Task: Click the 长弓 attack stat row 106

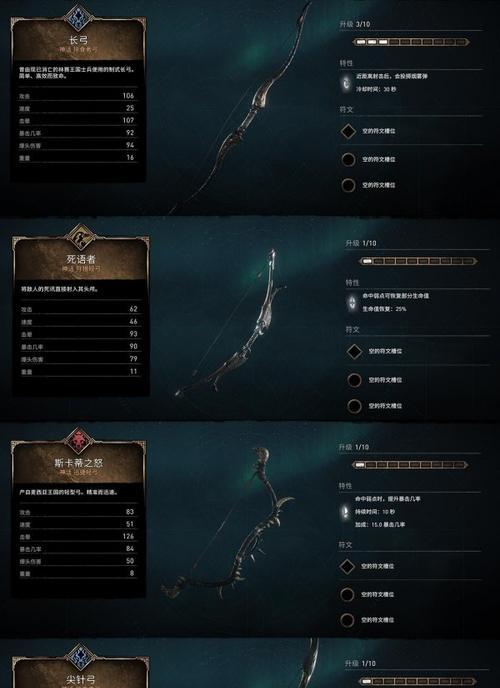Action: 78,96
